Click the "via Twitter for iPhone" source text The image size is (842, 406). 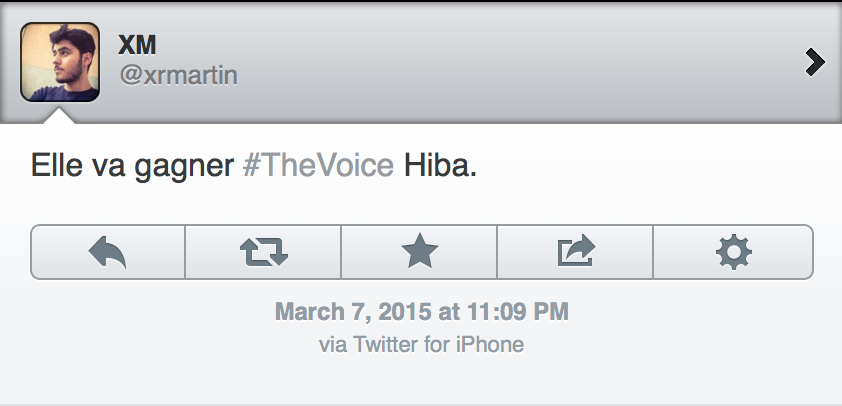tap(421, 344)
